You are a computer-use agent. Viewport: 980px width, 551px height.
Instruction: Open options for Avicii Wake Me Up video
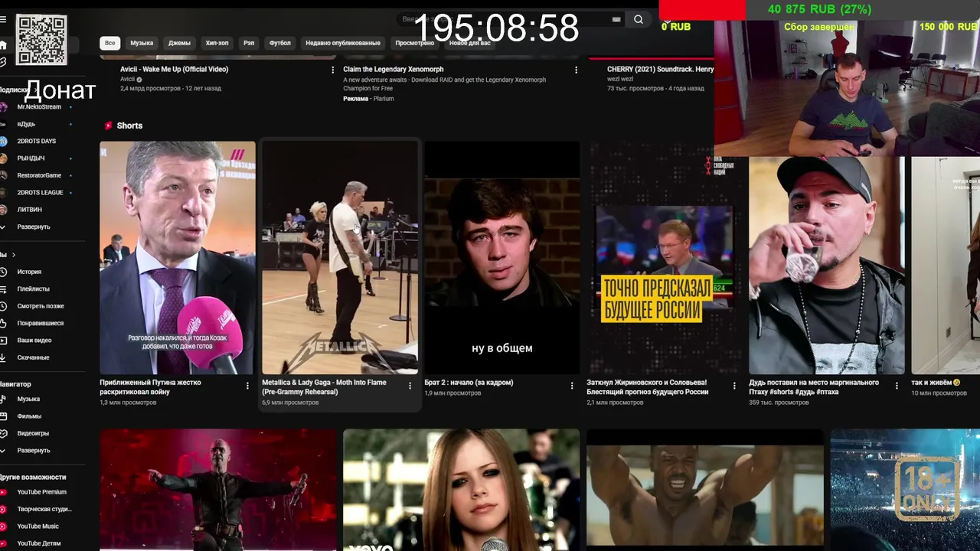(332, 70)
